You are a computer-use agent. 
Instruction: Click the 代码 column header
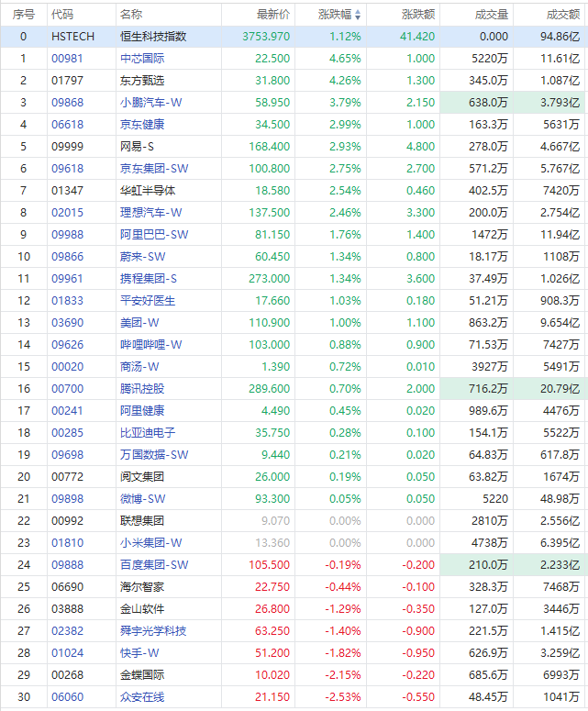click(62, 15)
